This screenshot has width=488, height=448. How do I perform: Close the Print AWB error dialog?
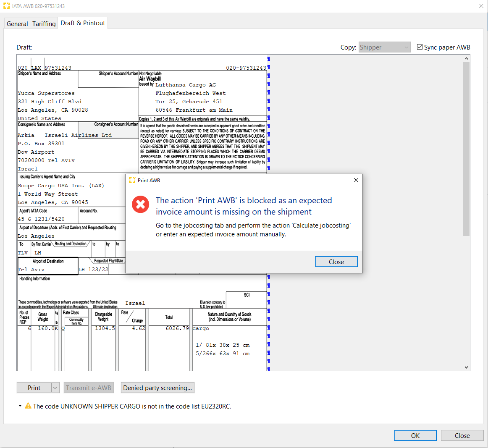336,261
